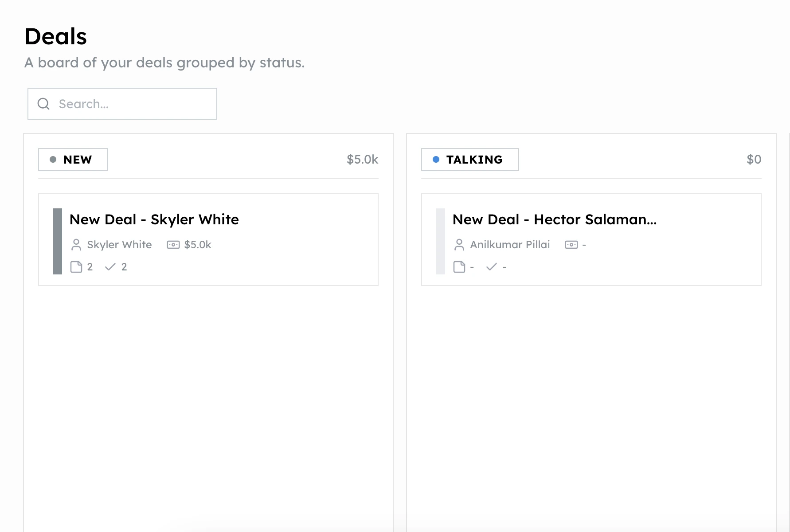Click the notes icon on Hector Salamanca deal
This screenshot has height=532, width=790.
tap(459, 267)
